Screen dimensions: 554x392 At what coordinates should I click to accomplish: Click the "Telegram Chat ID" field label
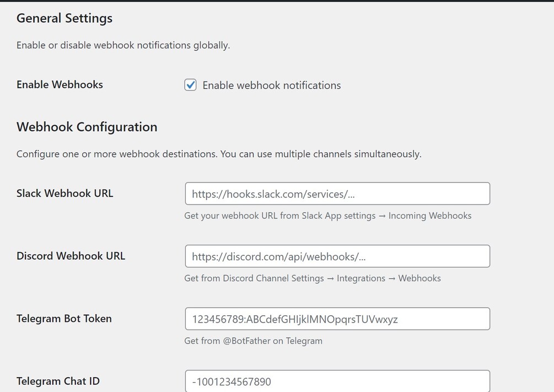58,381
